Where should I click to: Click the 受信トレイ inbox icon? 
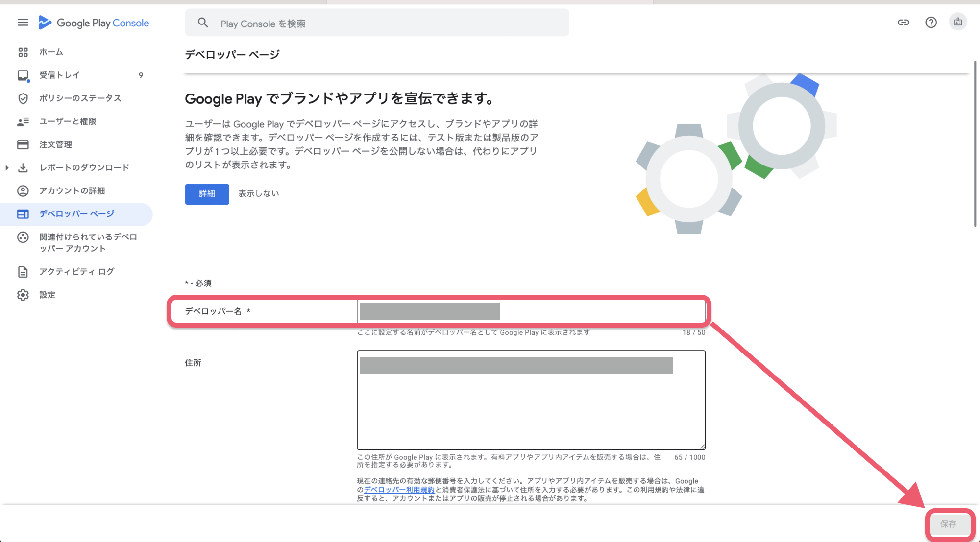tap(23, 75)
